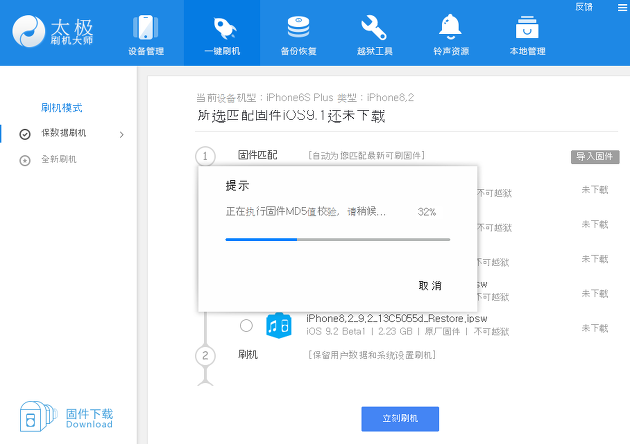The image size is (630, 444).
Task: Click the 32% progress percentage
Action: [427, 212]
